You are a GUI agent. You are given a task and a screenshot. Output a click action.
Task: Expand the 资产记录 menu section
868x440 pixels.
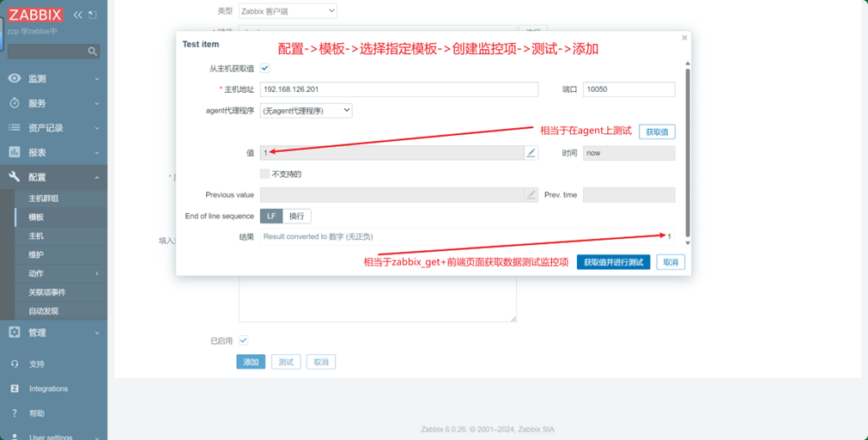(x=97, y=128)
